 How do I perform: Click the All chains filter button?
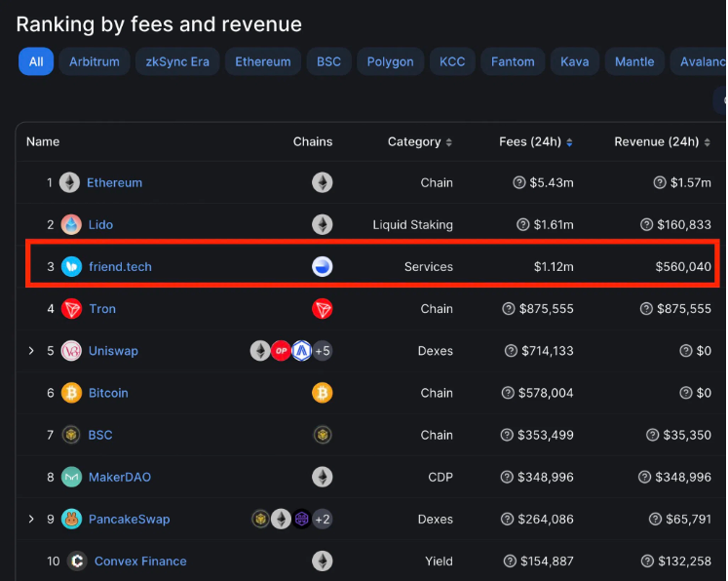pos(36,61)
